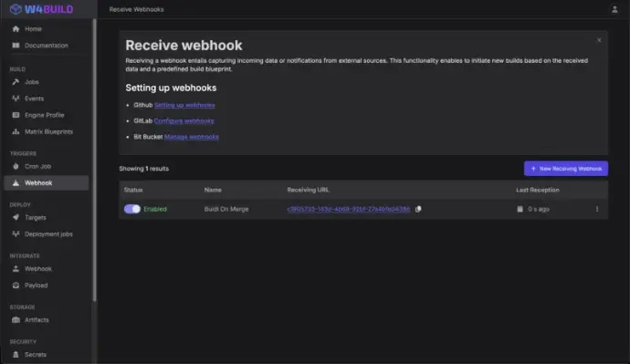Click the Documentation book icon
Viewport: 630px width, 364px height.
[16, 46]
